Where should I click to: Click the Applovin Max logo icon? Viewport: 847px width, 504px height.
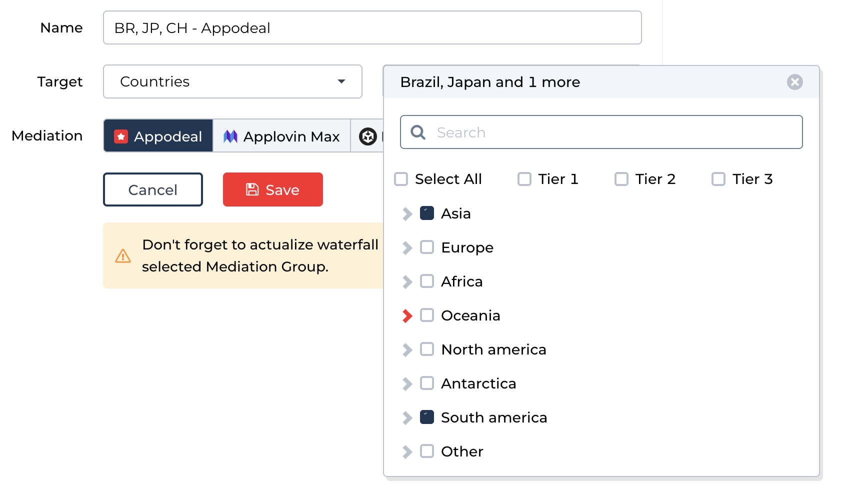[230, 136]
